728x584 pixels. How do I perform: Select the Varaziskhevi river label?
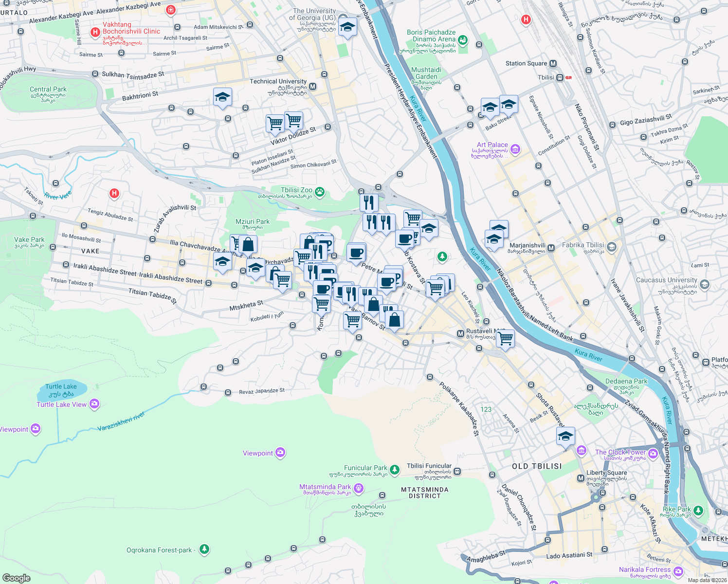click(121, 421)
